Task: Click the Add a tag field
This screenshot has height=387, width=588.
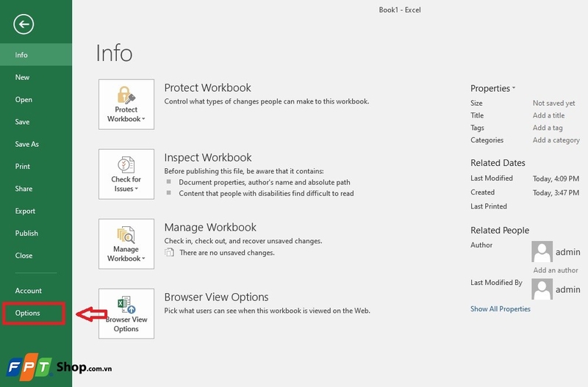Action: pyautogui.click(x=548, y=128)
